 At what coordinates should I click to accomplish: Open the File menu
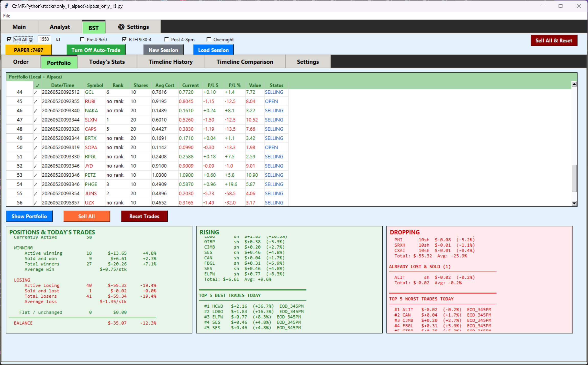pyautogui.click(x=7, y=16)
